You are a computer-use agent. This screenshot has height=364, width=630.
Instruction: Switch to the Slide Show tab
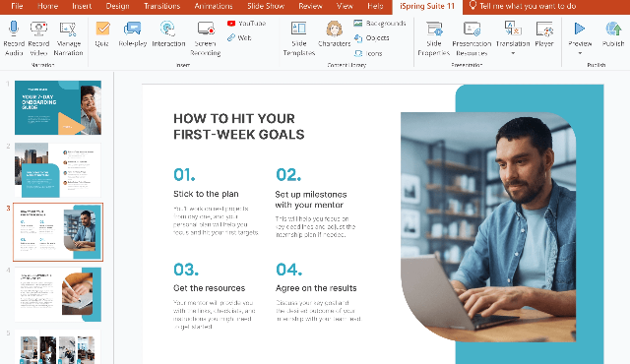[266, 6]
